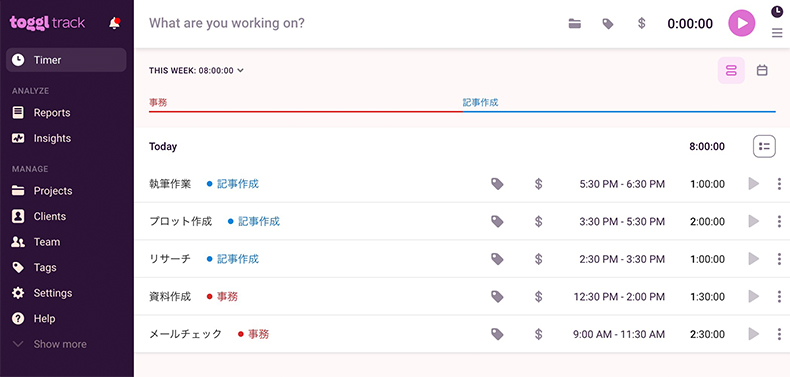Open the three-dot menu for 執筆作業 entry
Image resolution: width=790 pixels, height=377 pixels.
(779, 184)
